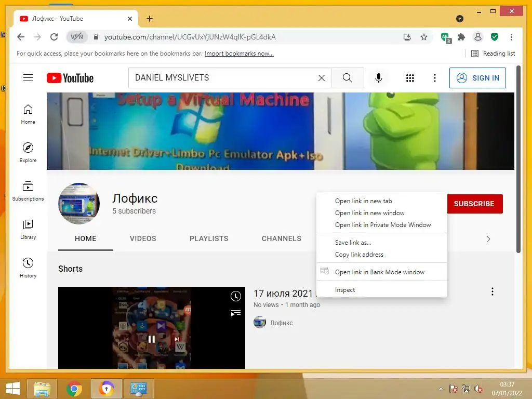Click the browser back arrow
Viewport: 532px width, 399px height.
[21, 37]
